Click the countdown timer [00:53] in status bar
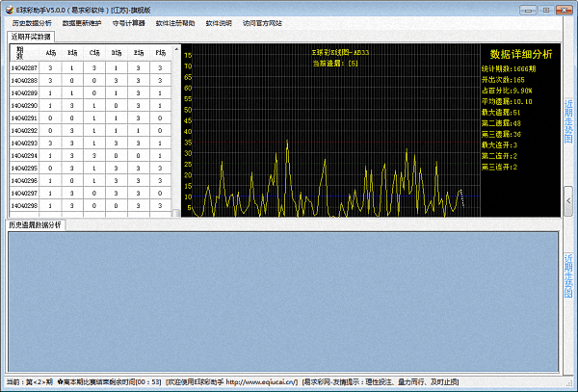The width and height of the screenshot is (578, 392). pyautogui.click(x=148, y=382)
